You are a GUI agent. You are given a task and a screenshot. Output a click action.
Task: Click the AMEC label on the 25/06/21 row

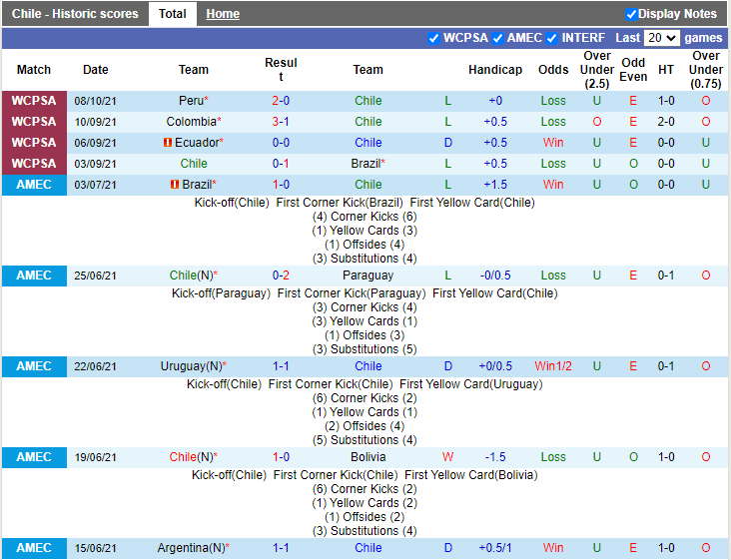(x=34, y=276)
